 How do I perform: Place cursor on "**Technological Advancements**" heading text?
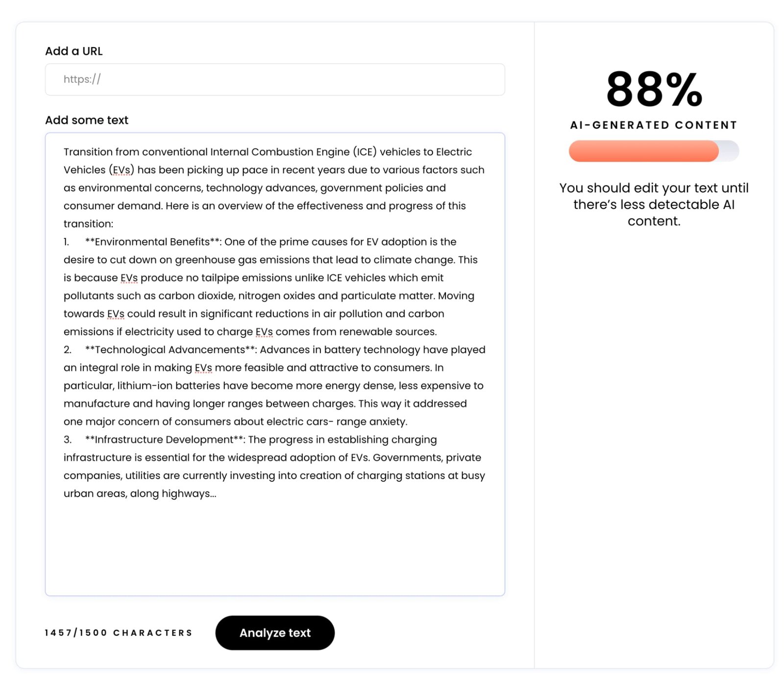point(171,350)
